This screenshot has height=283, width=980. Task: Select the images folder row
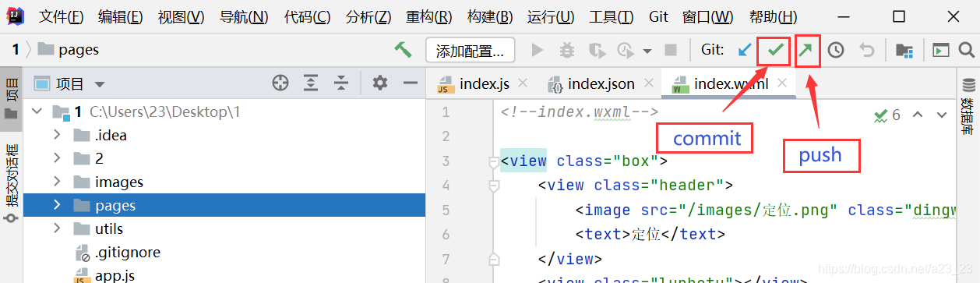coord(224,182)
